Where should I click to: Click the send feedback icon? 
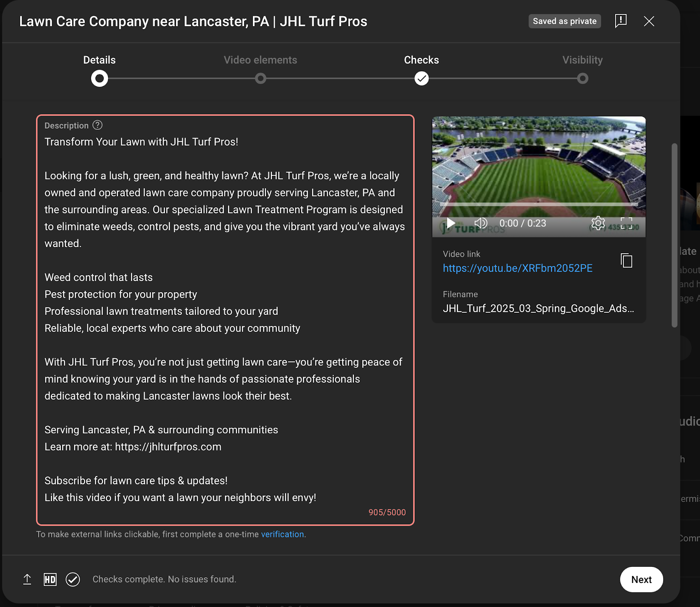point(620,21)
